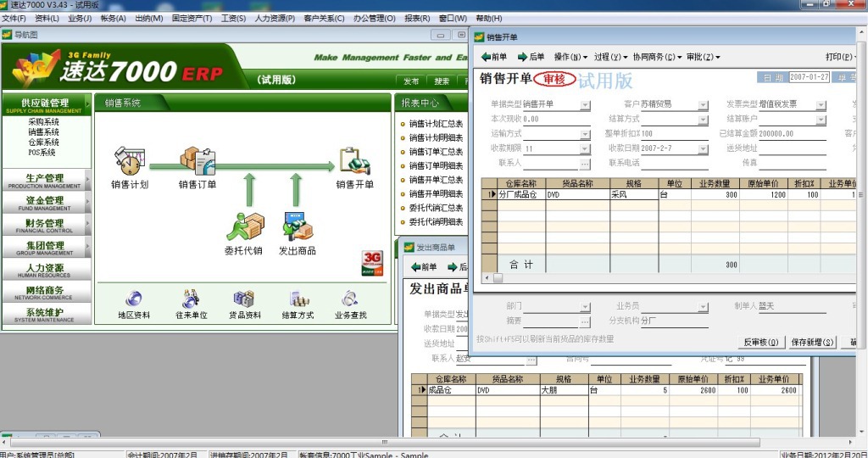Open 销售订单明细表 report link
This screenshot has height=458, width=868.
(436, 165)
